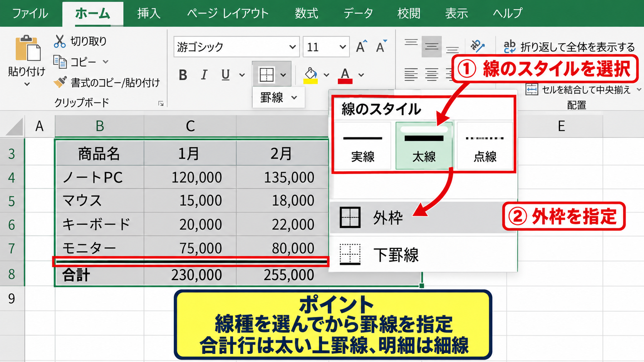Switch to the データ tab
The height and width of the screenshot is (362, 644).
click(x=358, y=13)
